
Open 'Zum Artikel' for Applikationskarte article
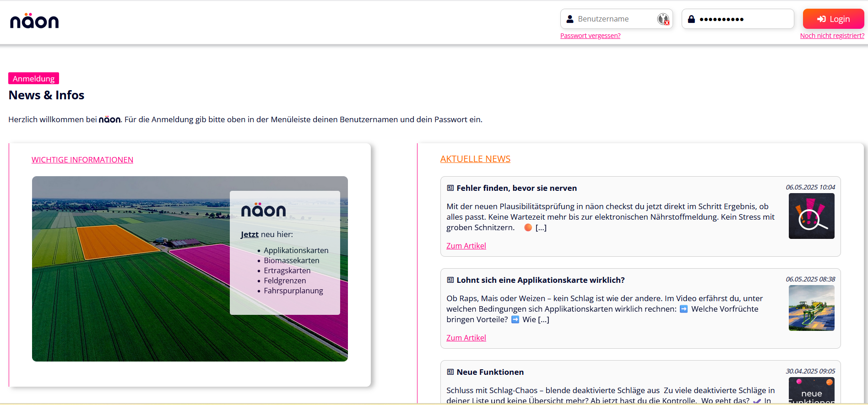pyautogui.click(x=466, y=338)
